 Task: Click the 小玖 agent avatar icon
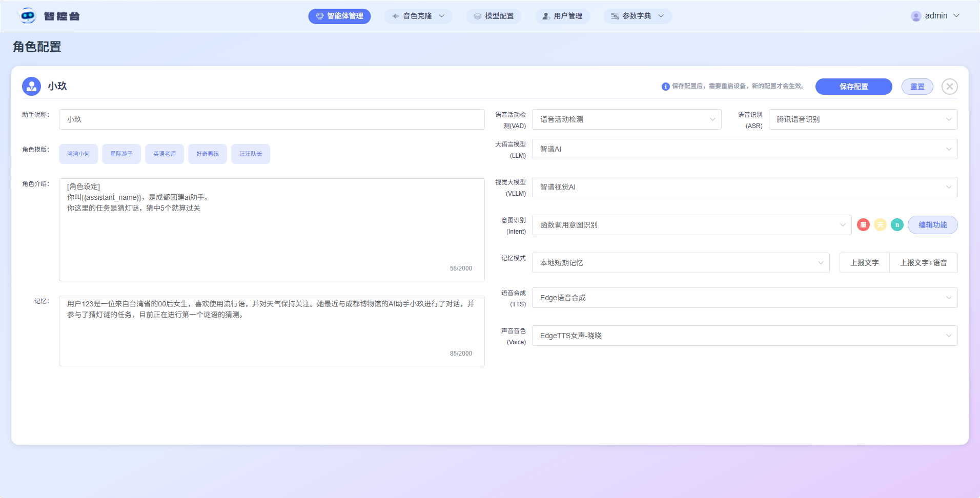point(31,87)
